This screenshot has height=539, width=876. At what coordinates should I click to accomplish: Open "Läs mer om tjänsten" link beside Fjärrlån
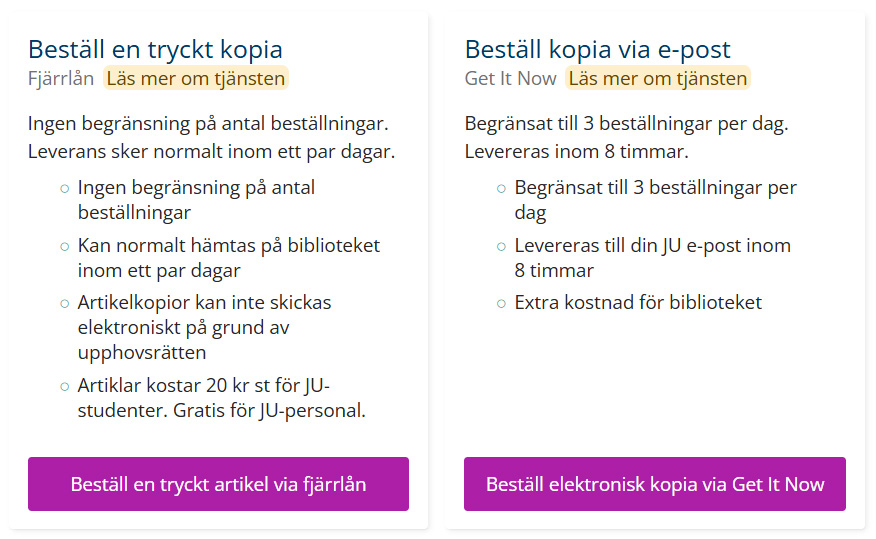195,78
